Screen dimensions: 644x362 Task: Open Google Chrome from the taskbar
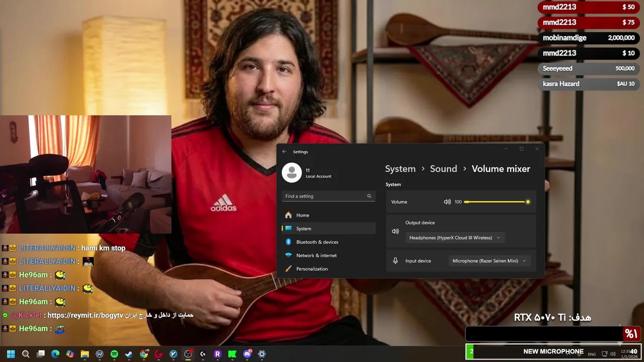[144, 354]
